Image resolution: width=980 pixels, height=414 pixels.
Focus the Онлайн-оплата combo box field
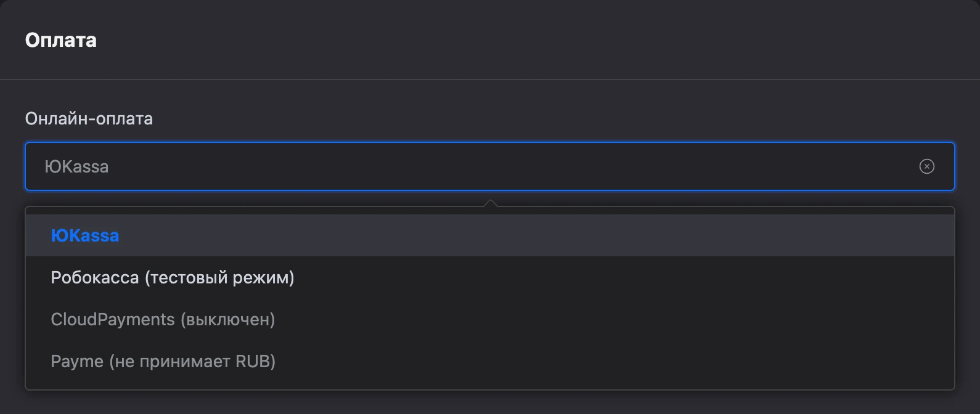489,166
